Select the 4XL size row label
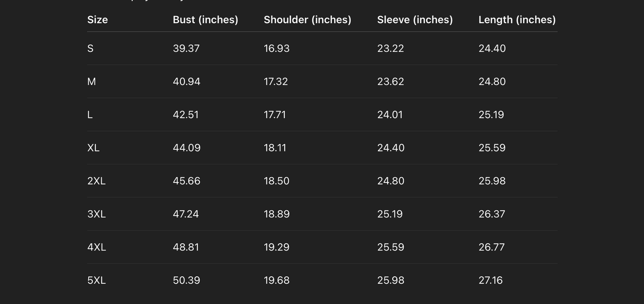This screenshot has height=304, width=644. tap(97, 247)
